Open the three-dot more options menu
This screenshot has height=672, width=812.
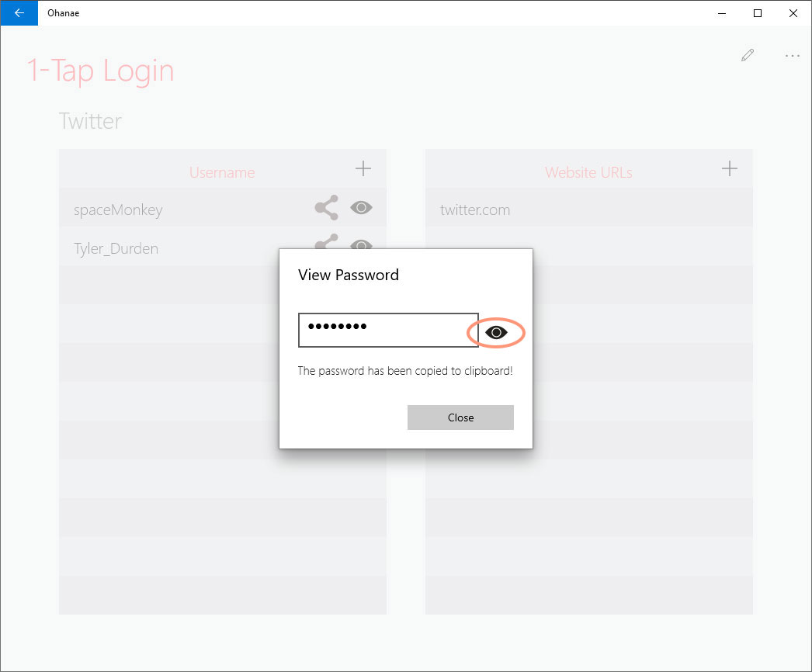793,55
